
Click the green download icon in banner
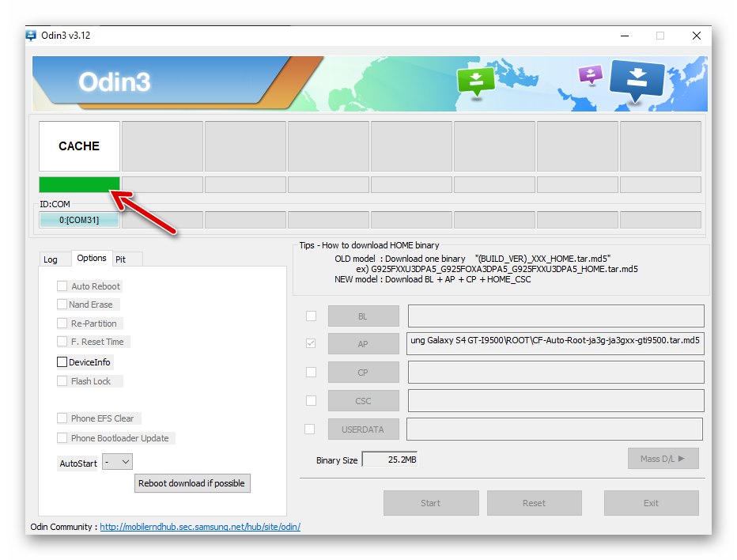[476, 81]
